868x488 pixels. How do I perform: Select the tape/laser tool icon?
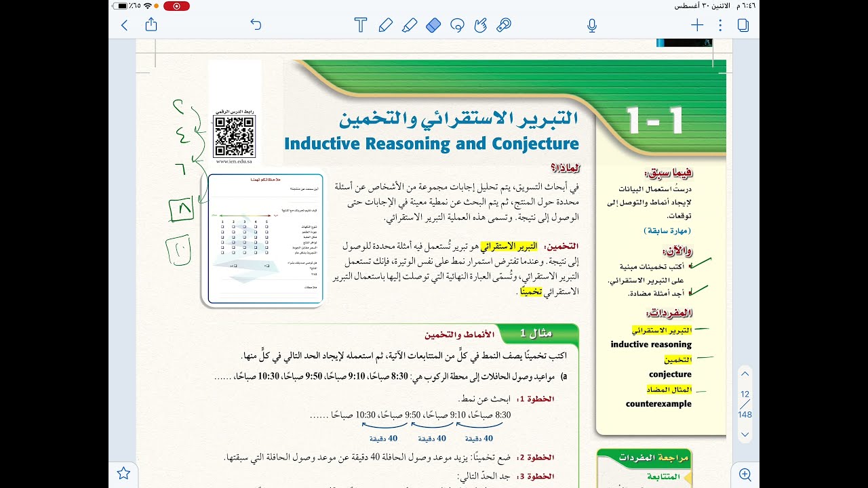pos(504,25)
